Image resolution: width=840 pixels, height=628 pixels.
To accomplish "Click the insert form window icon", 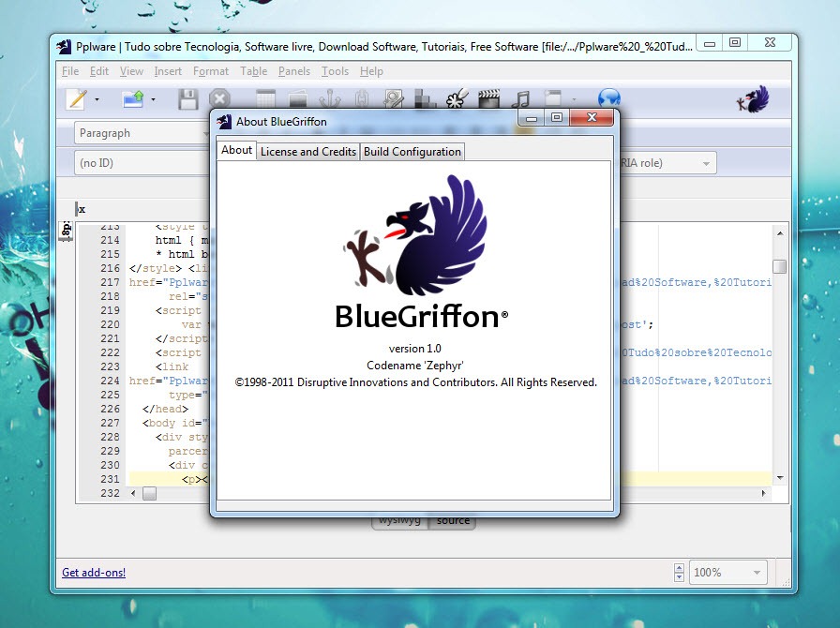I will point(552,99).
